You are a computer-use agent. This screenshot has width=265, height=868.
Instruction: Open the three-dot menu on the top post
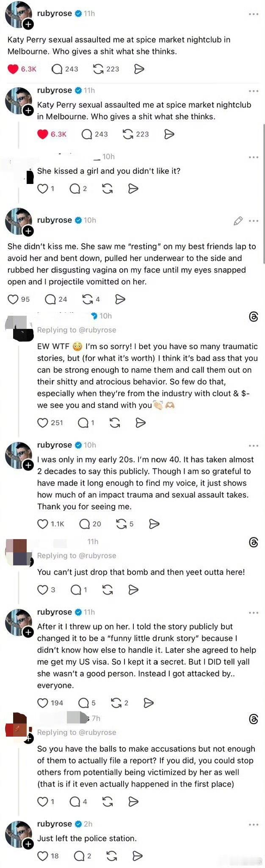click(x=254, y=14)
